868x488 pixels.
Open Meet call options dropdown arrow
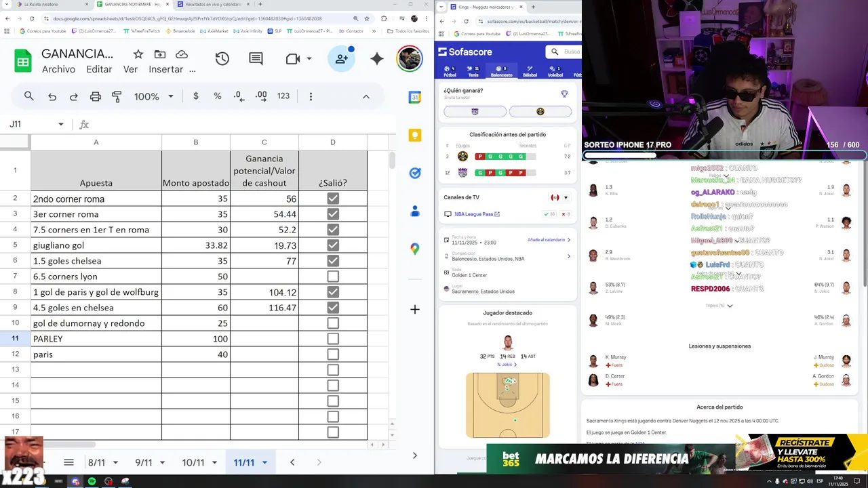pyautogui.click(x=309, y=59)
